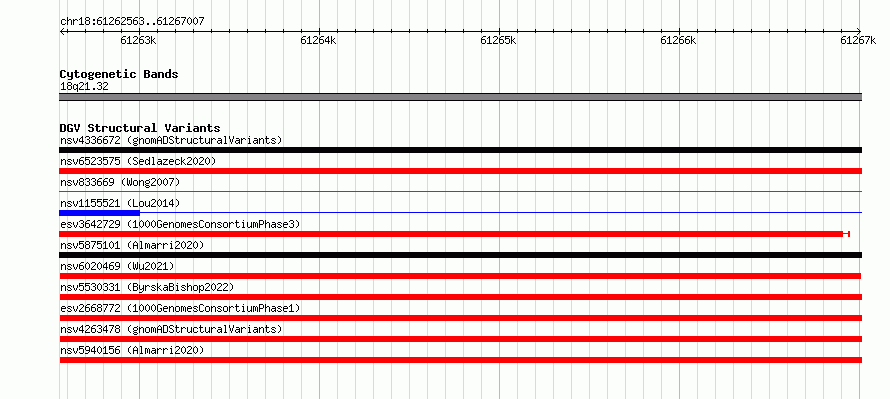Open the nsv5875101 (Almarri2020) label

pyautogui.click(x=132, y=245)
